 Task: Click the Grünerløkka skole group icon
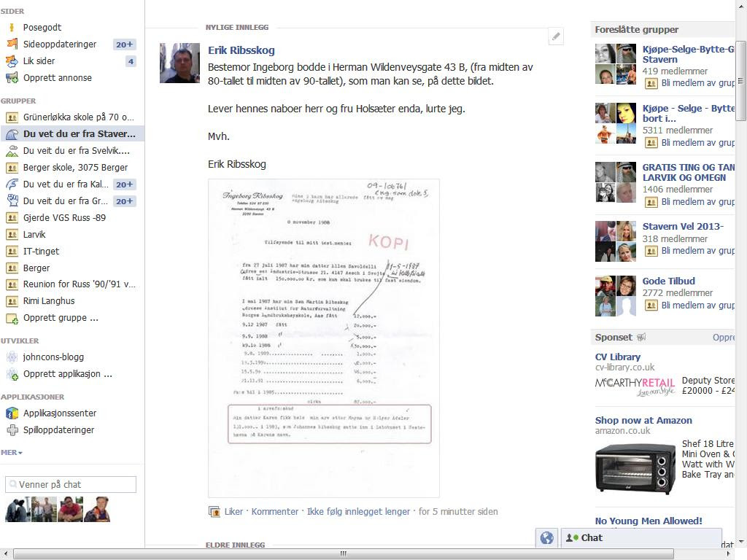coord(12,117)
